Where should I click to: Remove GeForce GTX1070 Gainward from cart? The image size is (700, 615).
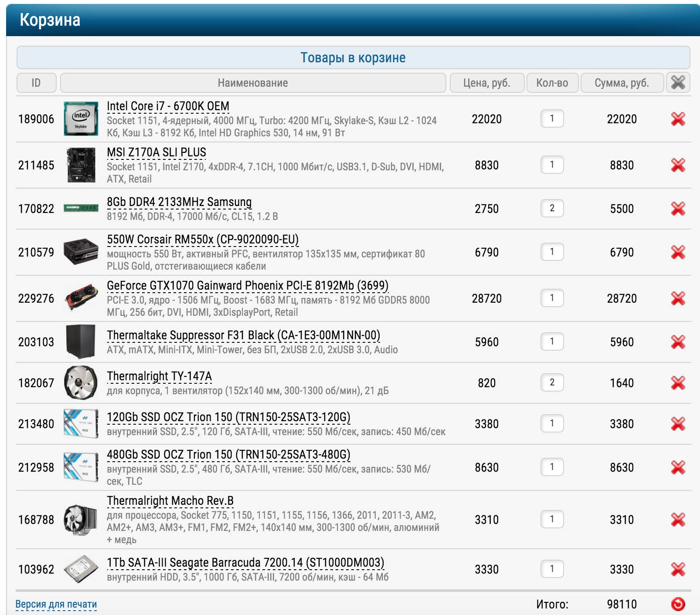point(678,298)
